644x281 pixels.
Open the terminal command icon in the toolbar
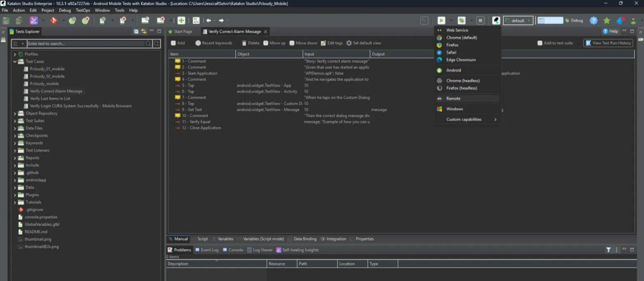(424, 20)
